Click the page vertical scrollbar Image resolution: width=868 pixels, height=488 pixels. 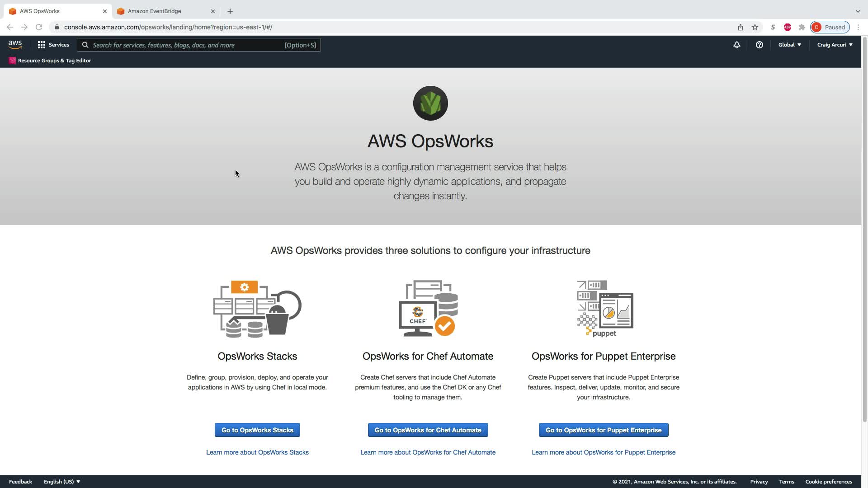864,226
